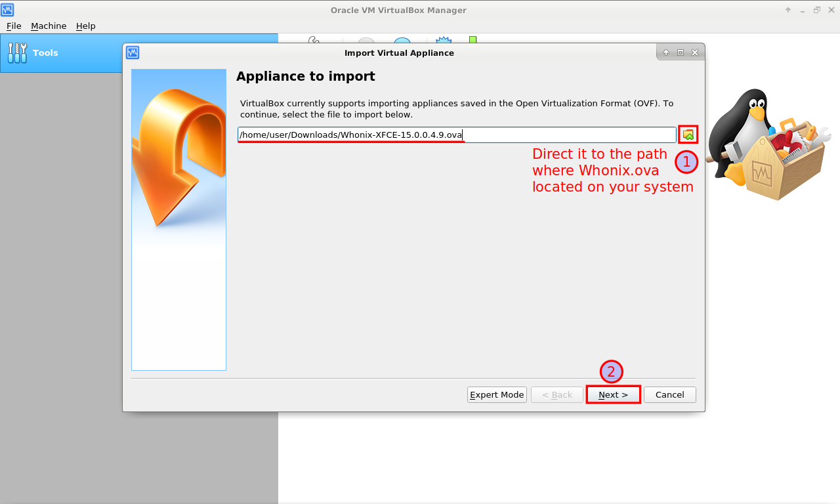Roll up the Import dialog with arrow button
840x504 pixels.
(666, 52)
